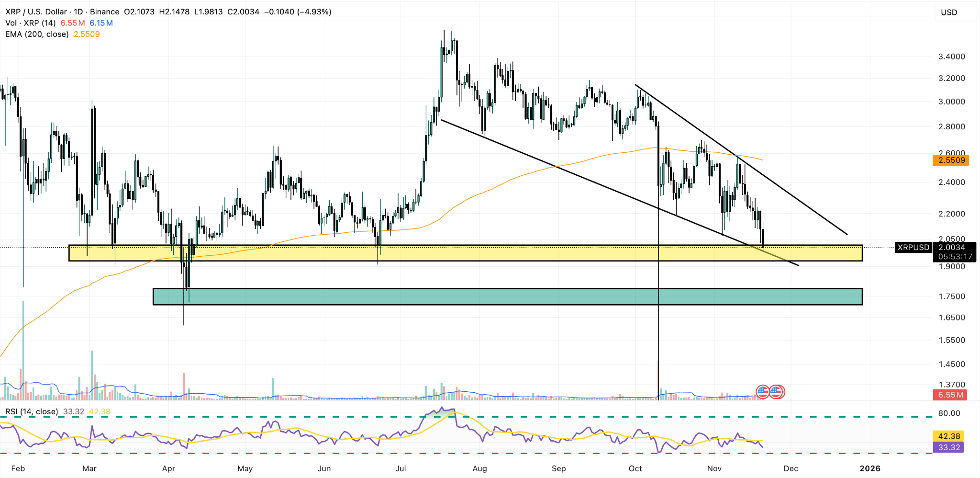
Task: Click the second overlapping US flag event marker
Action: [x=777, y=391]
